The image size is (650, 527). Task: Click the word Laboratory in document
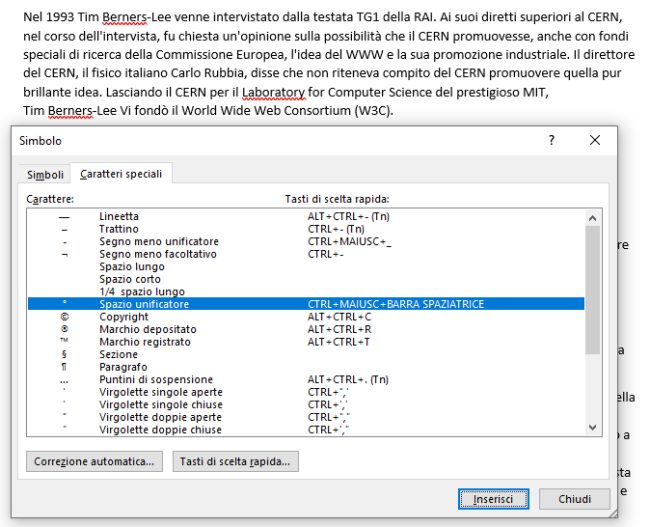pyautogui.click(x=273, y=92)
